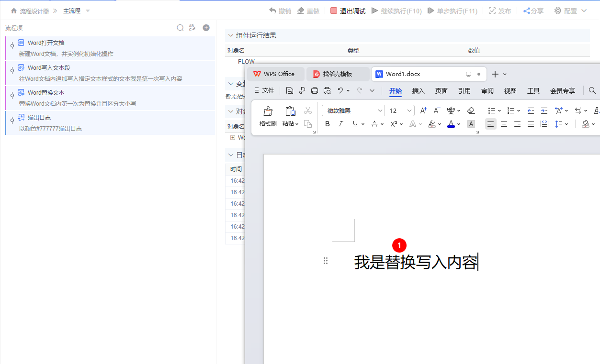Select the bullet list icon
This screenshot has height=364, width=600.
point(492,110)
